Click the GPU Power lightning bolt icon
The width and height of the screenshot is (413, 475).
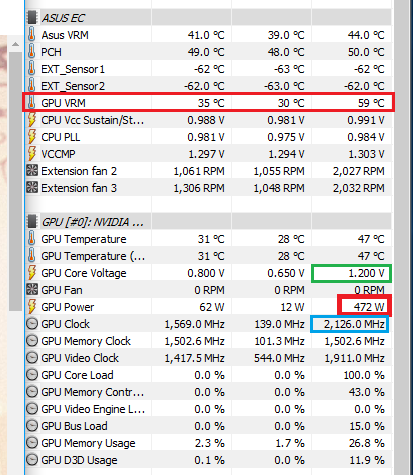[32, 307]
